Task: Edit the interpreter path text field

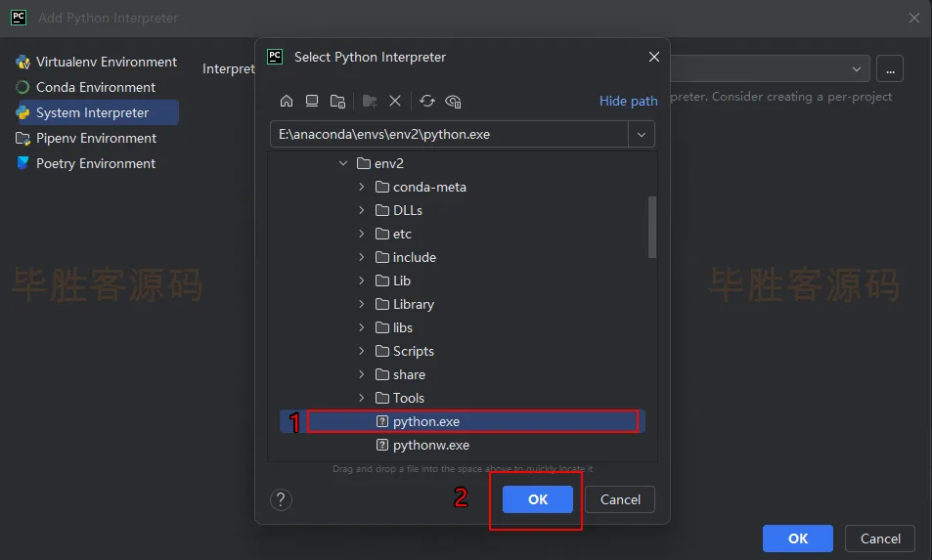Action: point(449,134)
